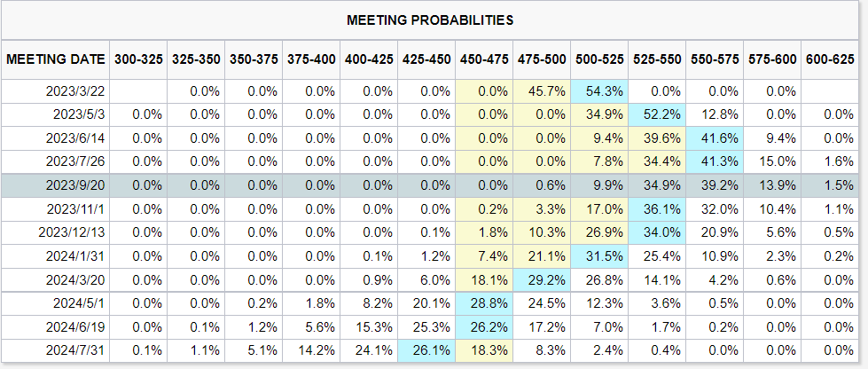868x369 pixels.
Task: Click the MEETING PROBABILITIES table title
Action: [x=430, y=20]
